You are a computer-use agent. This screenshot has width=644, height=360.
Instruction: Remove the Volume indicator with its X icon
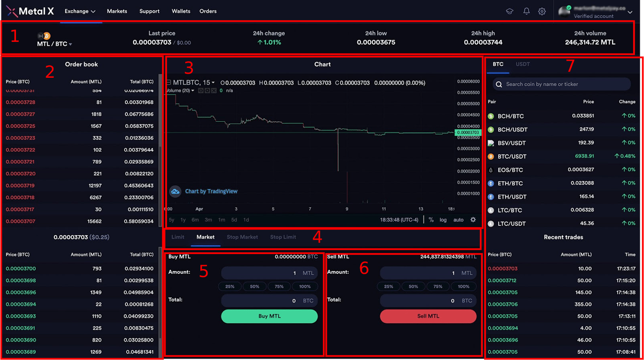tap(214, 90)
